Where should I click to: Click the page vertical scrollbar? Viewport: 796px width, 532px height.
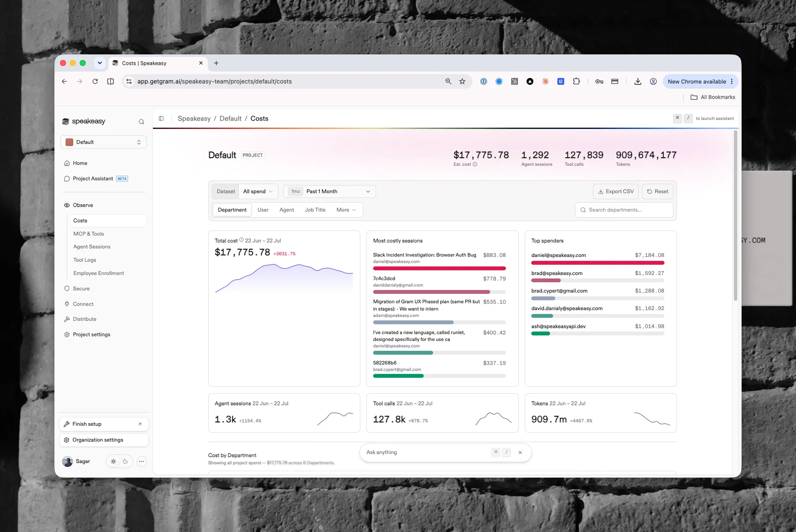[736, 215]
